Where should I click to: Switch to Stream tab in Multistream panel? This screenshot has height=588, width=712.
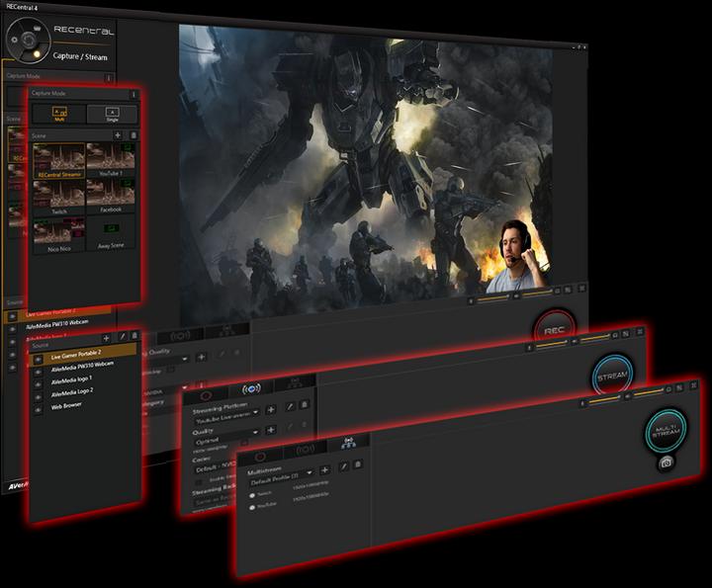click(306, 450)
